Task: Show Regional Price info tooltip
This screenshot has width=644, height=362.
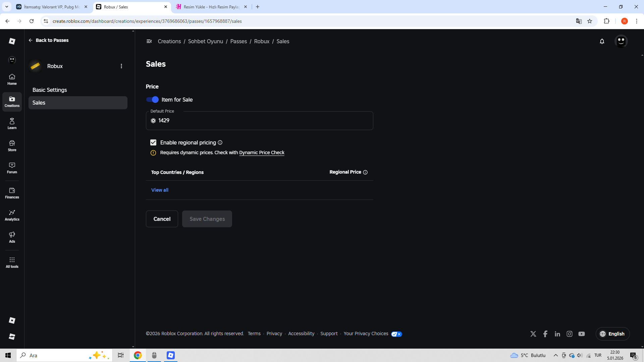Action: (365, 172)
